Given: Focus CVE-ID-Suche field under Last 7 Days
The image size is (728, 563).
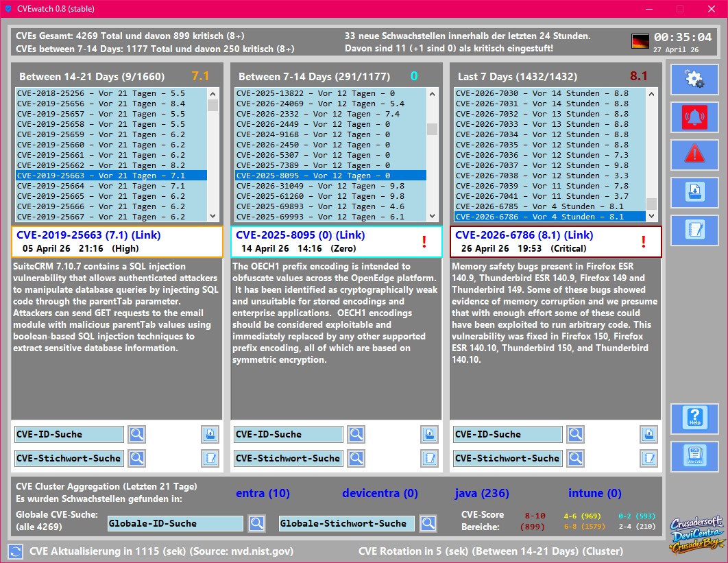Looking at the screenshot, I should pyautogui.click(x=508, y=434).
